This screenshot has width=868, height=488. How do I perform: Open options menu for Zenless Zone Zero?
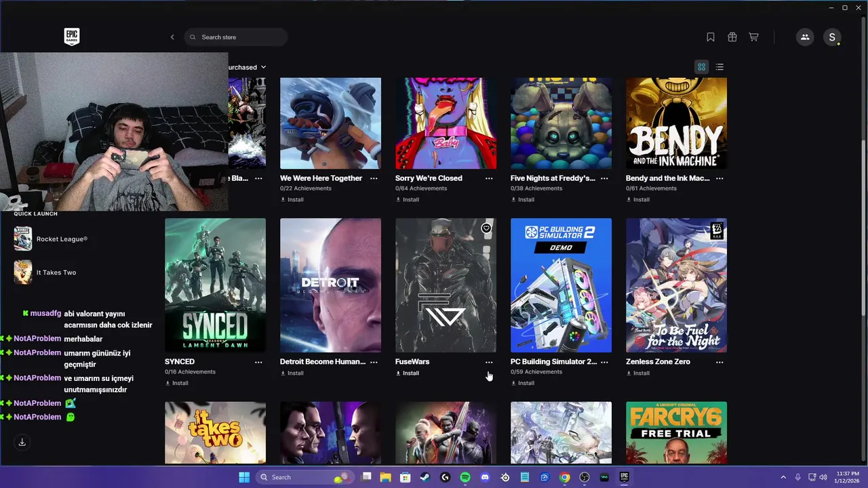(x=719, y=362)
